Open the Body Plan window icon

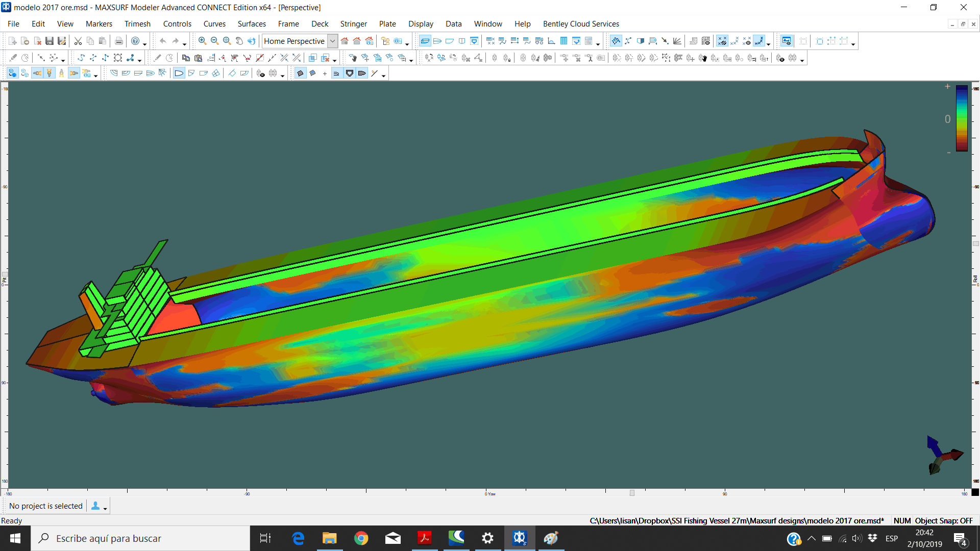pyautogui.click(x=462, y=41)
